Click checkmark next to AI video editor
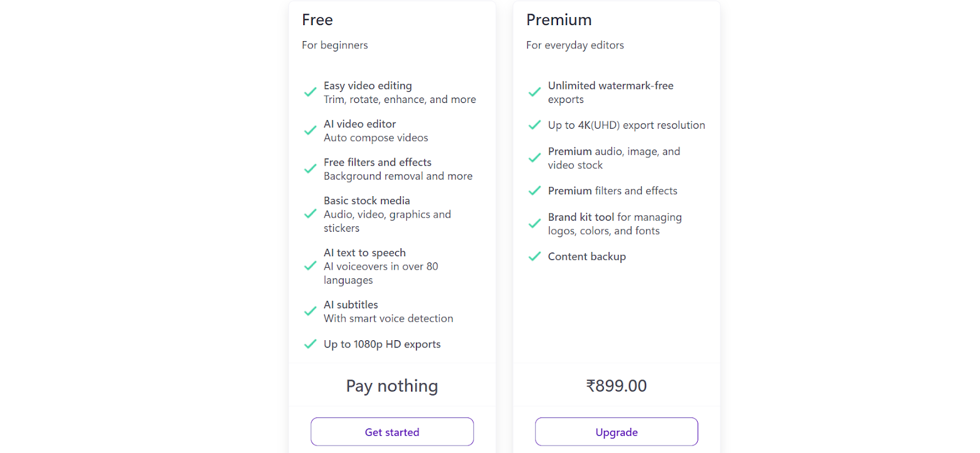Image resolution: width=980 pixels, height=453 pixels. click(311, 131)
